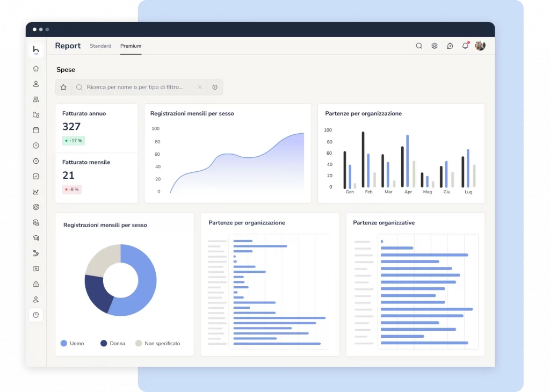Select the line chart icon in sidebar
The image size is (550, 392).
coord(36,192)
